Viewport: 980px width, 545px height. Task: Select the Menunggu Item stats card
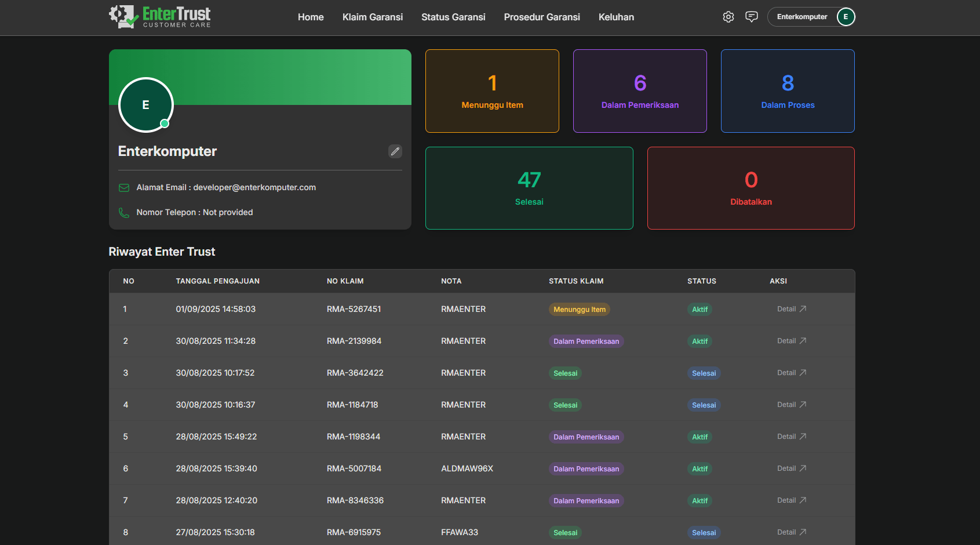pos(492,91)
